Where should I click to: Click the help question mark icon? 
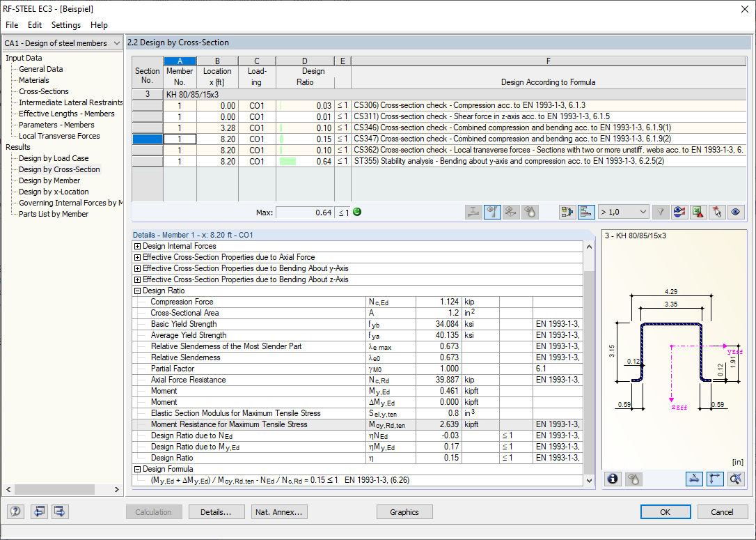15,511
